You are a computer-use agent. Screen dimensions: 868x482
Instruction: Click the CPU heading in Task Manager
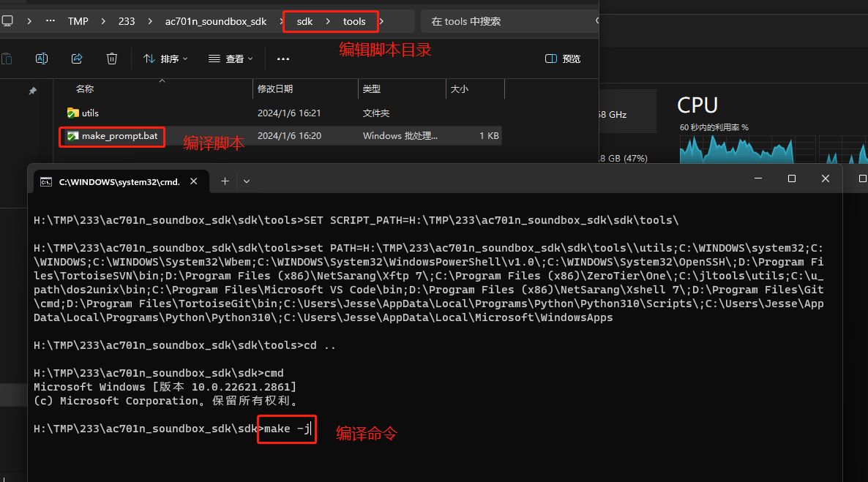[697, 105]
